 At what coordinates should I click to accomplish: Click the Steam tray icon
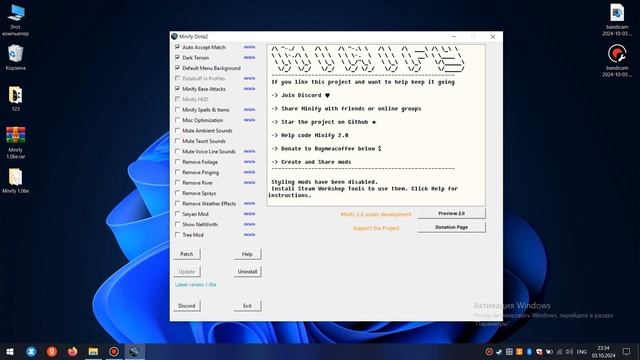[x=499, y=351]
